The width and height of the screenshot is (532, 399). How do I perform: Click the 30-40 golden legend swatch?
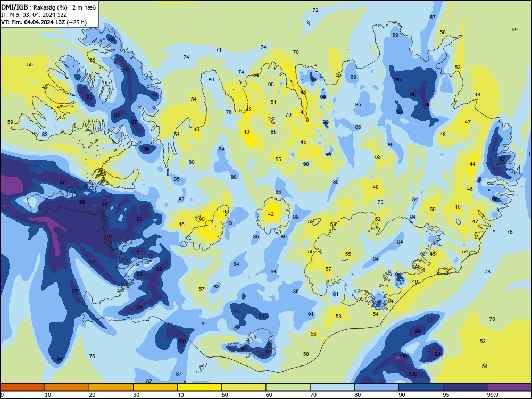point(155,387)
